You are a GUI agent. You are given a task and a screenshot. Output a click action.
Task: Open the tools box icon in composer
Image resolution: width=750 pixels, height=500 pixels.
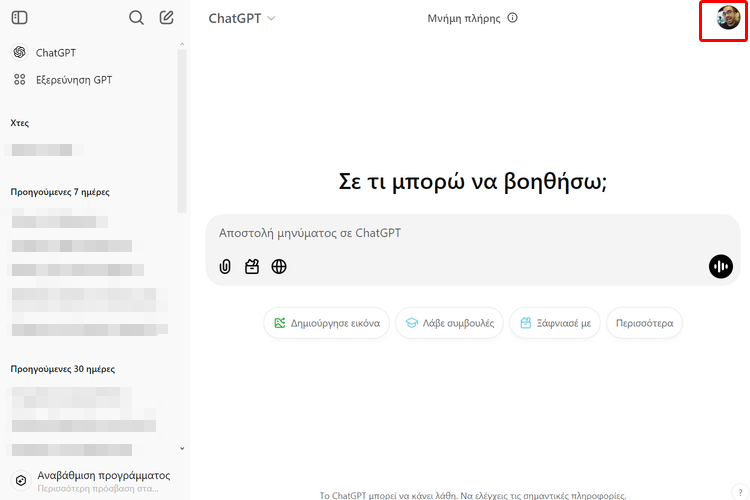(252, 267)
